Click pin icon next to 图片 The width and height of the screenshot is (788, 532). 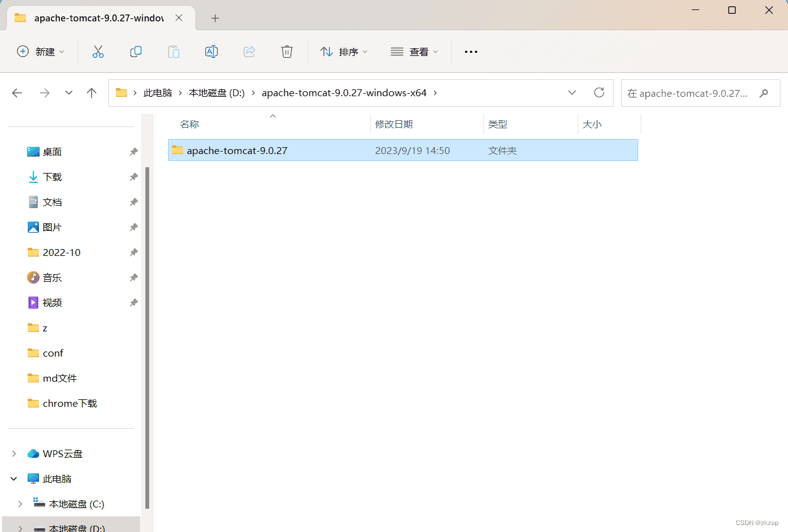[133, 227]
